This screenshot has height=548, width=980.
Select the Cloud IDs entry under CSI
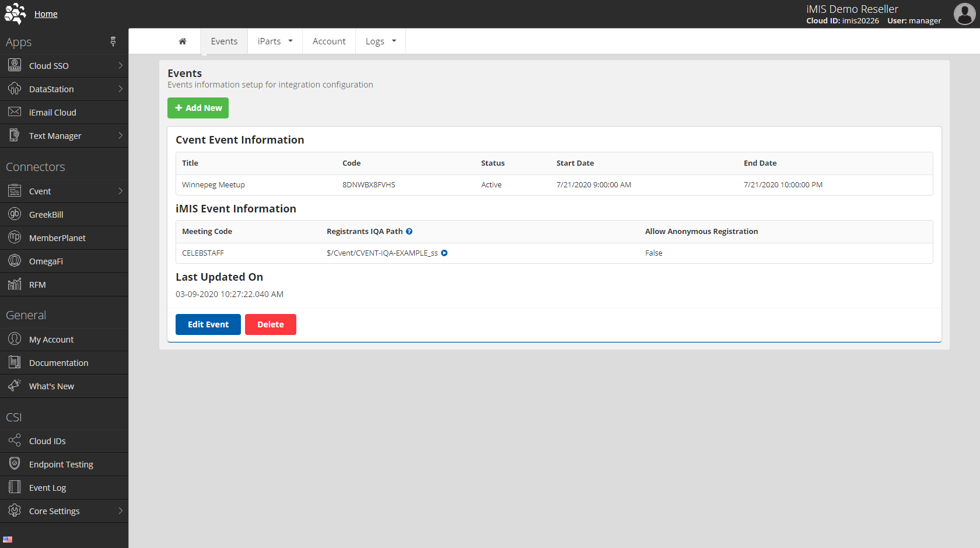point(47,441)
